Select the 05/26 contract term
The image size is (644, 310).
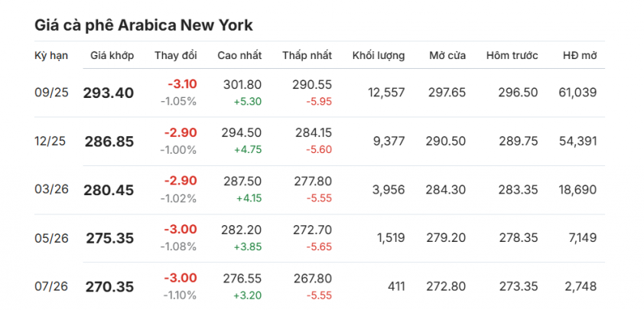pyautogui.click(x=52, y=238)
